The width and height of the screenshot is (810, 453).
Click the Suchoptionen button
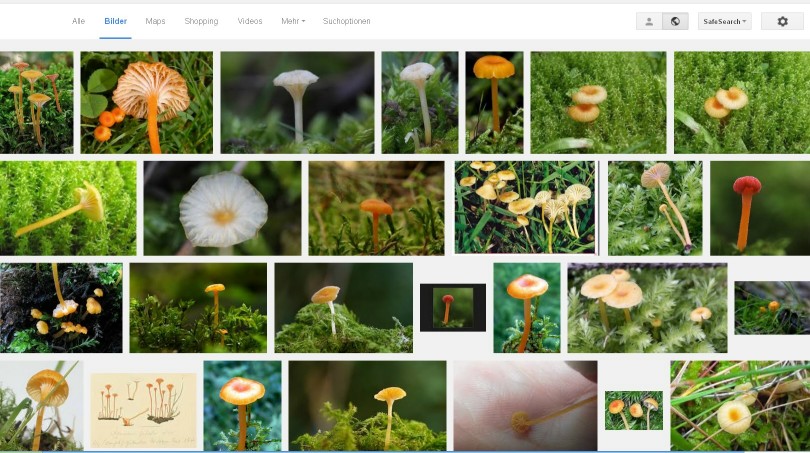(345, 21)
